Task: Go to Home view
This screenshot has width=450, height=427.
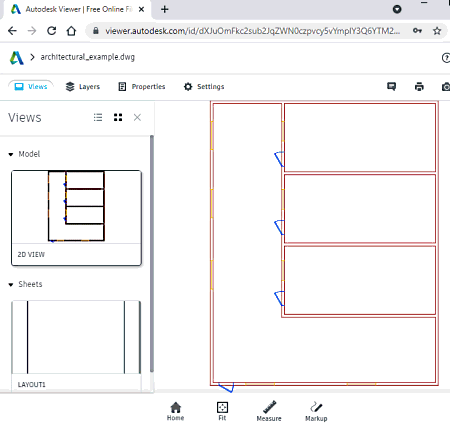Action: (175, 411)
